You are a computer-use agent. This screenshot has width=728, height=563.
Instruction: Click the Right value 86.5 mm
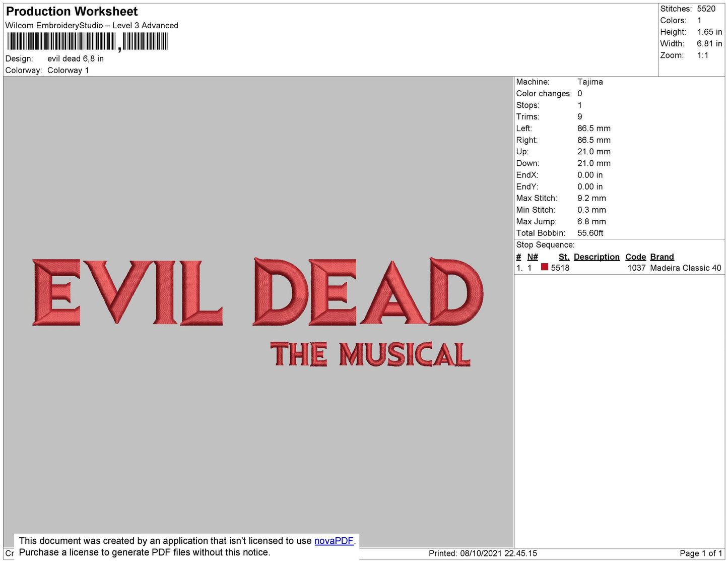pyautogui.click(x=594, y=140)
